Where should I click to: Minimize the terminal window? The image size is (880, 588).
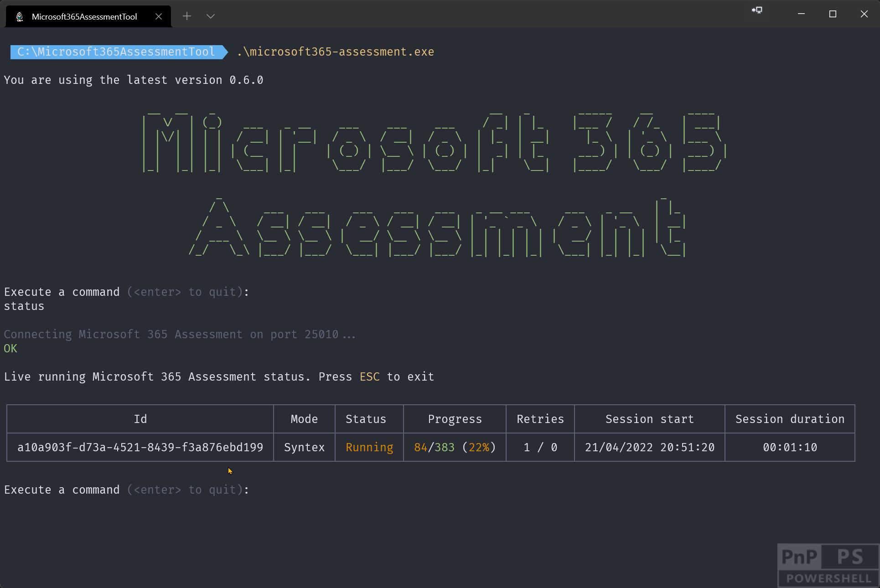[x=801, y=14]
